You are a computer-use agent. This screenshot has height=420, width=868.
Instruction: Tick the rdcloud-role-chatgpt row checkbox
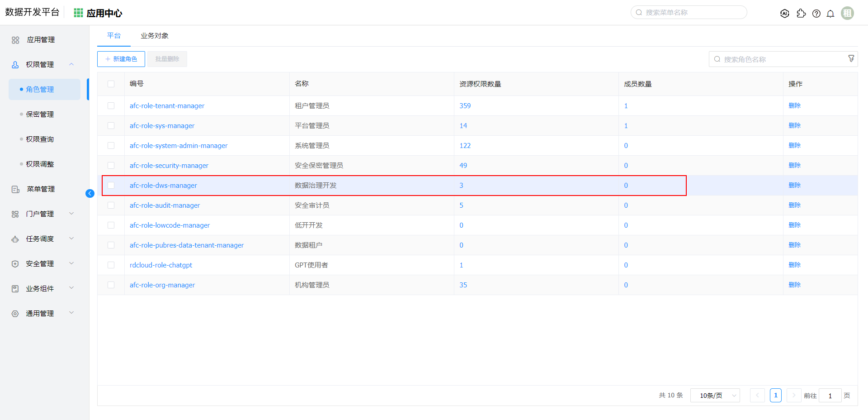[111, 265]
